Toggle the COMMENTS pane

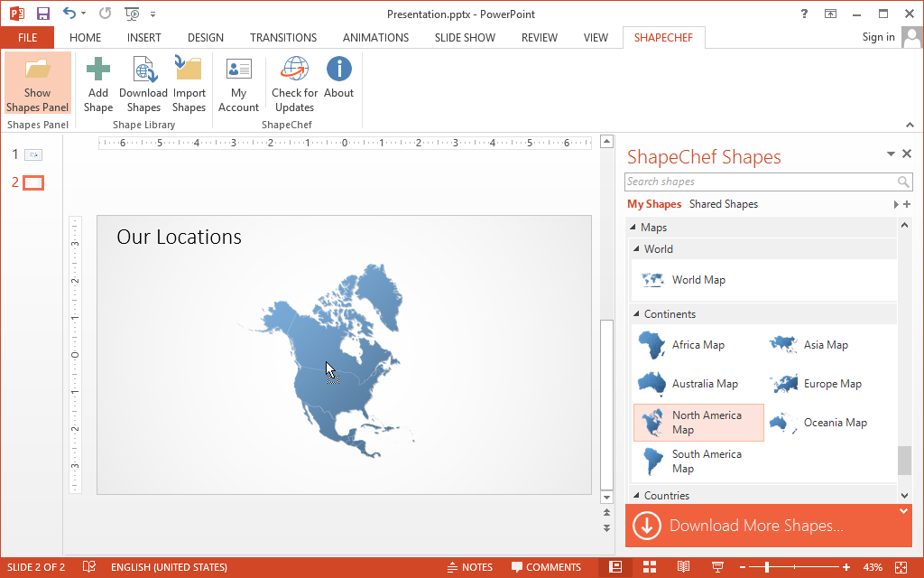tap(546, 567)
